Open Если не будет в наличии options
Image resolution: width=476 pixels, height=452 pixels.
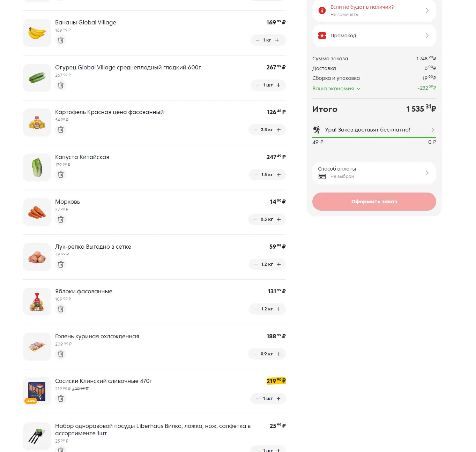[374, 10]
